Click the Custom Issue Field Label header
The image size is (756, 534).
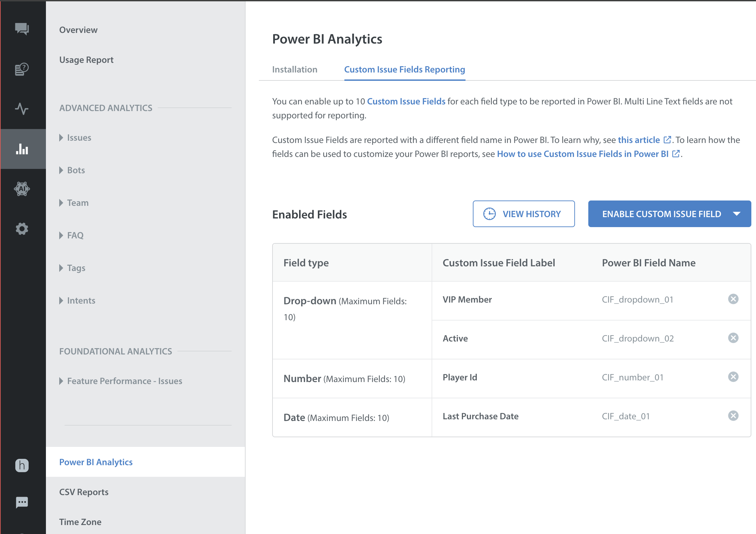click(x=499, y=263)
